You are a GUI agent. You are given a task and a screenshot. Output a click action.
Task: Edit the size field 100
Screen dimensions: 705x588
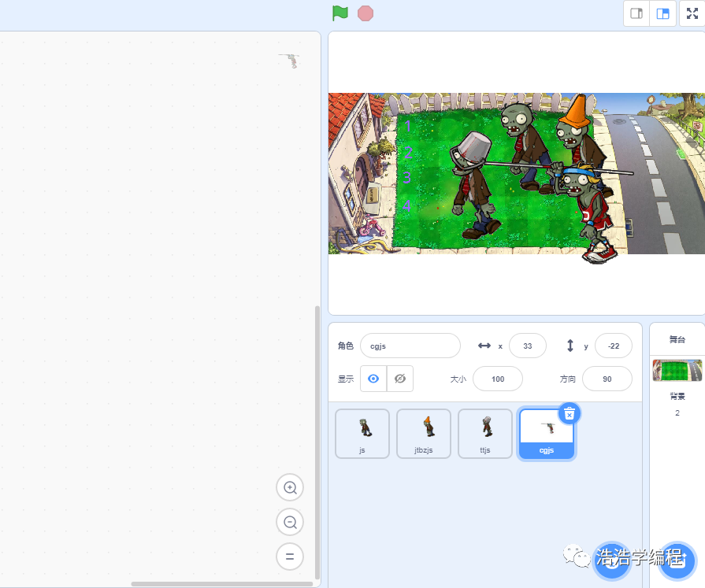[498, 379]
